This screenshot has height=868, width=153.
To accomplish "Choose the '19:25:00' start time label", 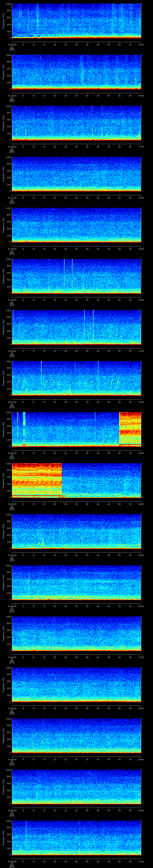I will 12,606.
